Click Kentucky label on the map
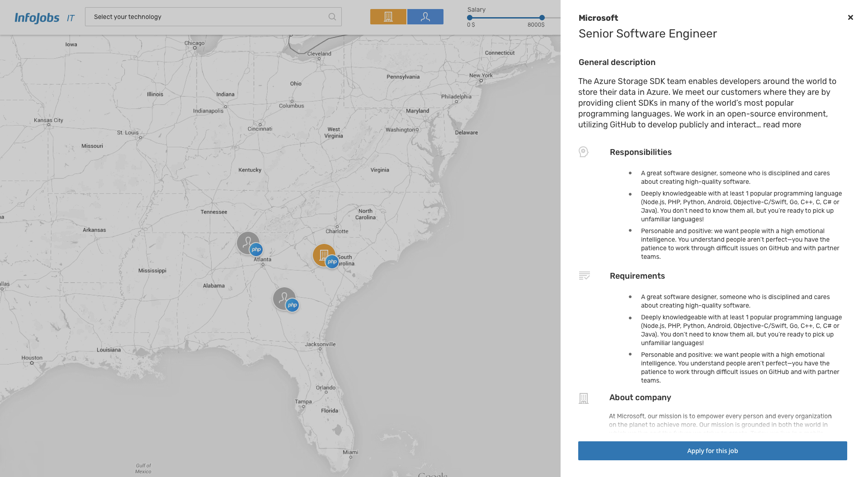 coord(250,170)
